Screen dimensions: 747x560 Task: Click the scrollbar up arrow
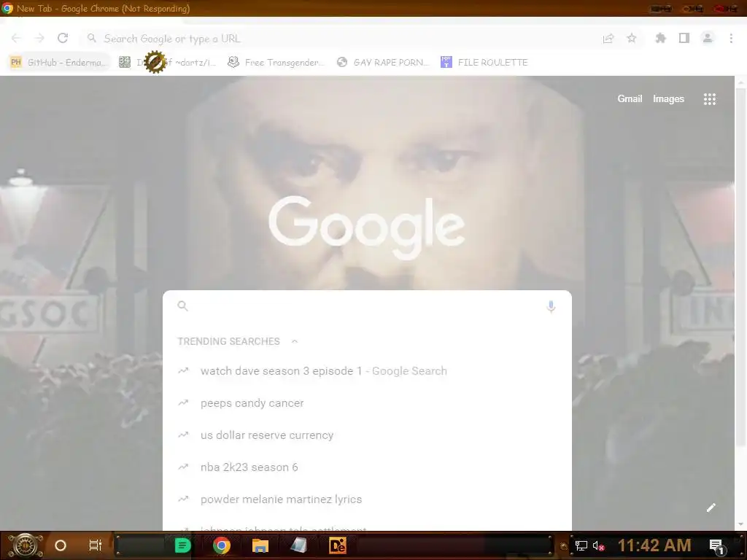coord(741,83)
